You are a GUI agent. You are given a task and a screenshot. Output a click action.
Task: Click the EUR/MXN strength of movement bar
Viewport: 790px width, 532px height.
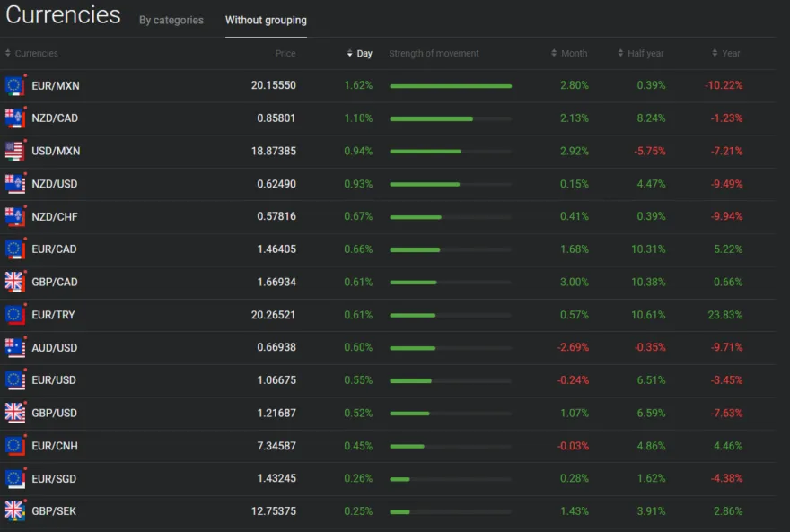click(x=451, y=85)
